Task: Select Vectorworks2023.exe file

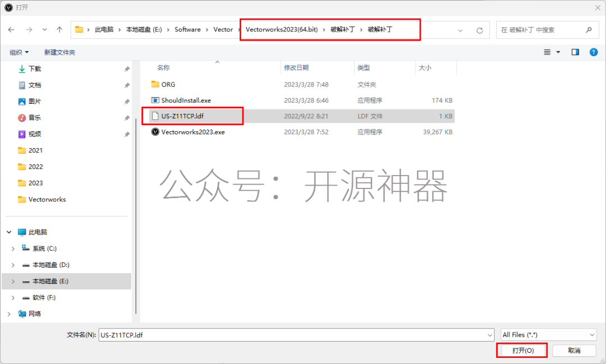Action: tap(193, 132)
